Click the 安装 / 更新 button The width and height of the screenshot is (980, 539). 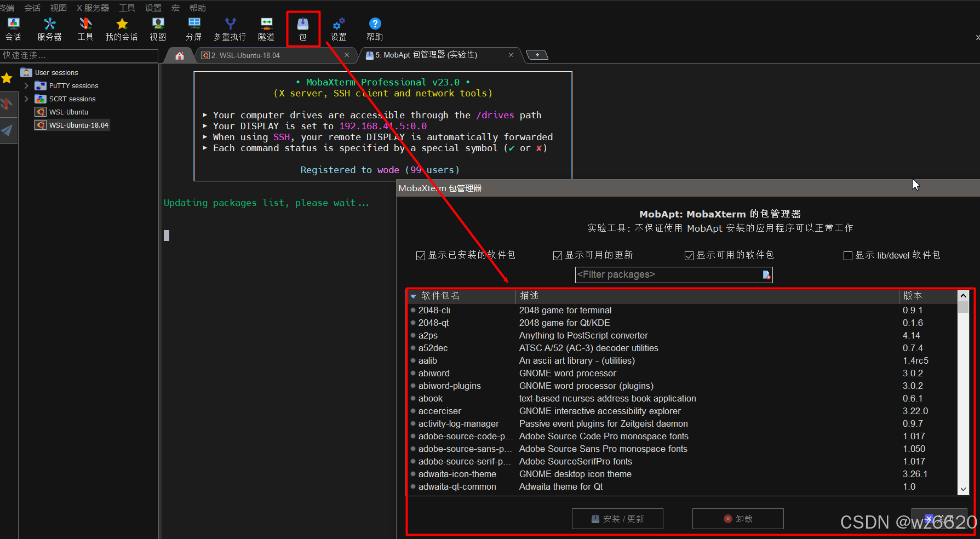click(617, 519)
